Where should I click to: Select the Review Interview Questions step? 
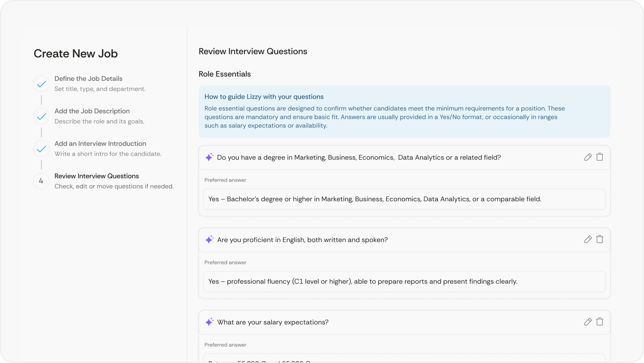[96, 176]
